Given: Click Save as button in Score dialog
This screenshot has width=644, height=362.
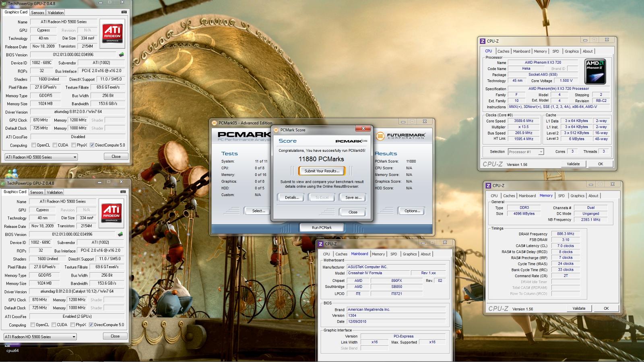Looking at the screenshot, I should click(353, 197).
